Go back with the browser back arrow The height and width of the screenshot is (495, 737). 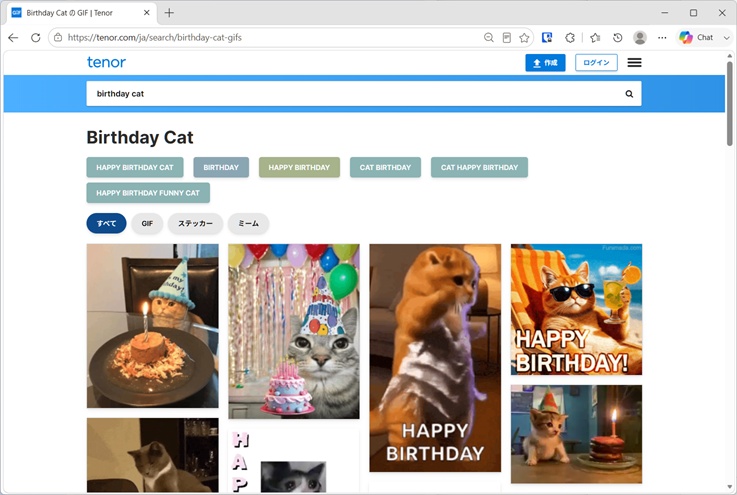coord(13,38)
